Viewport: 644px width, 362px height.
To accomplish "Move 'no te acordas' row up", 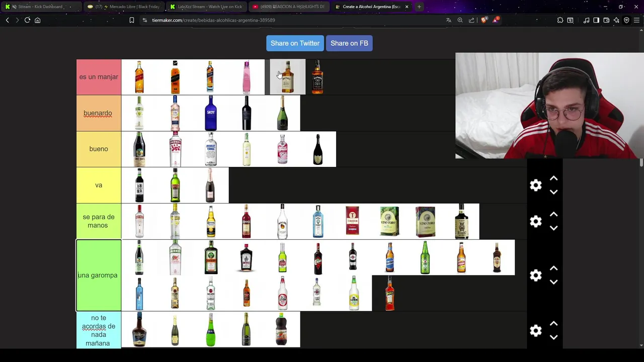I will pyautogui.click(x=553, y=324).
